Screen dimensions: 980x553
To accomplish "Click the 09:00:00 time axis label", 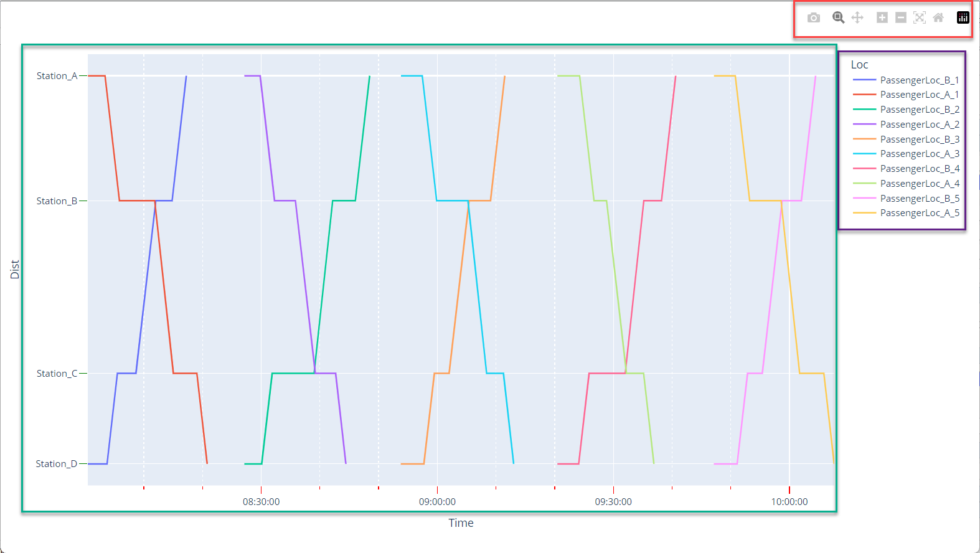I will [437, 502].
